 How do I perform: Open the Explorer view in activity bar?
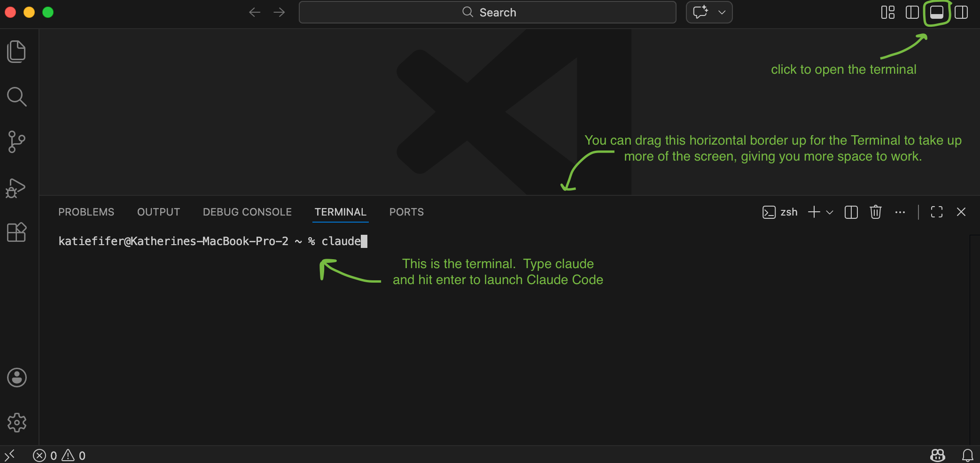(16, 51)
